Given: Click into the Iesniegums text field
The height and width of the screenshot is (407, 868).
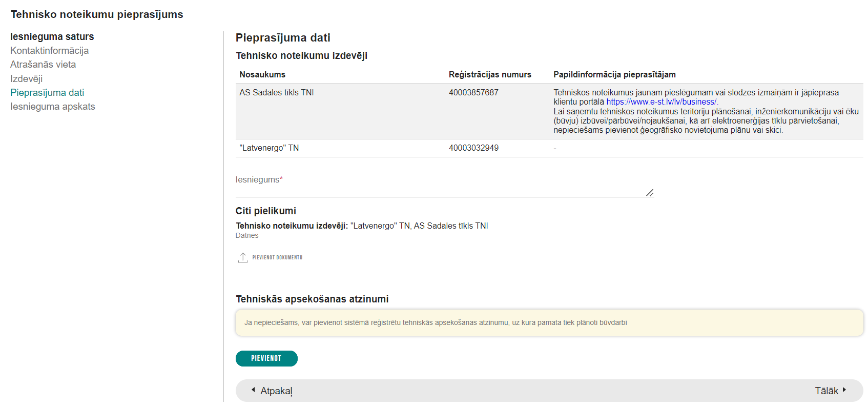Looking at the screenshot, I should tap(445, 186).
